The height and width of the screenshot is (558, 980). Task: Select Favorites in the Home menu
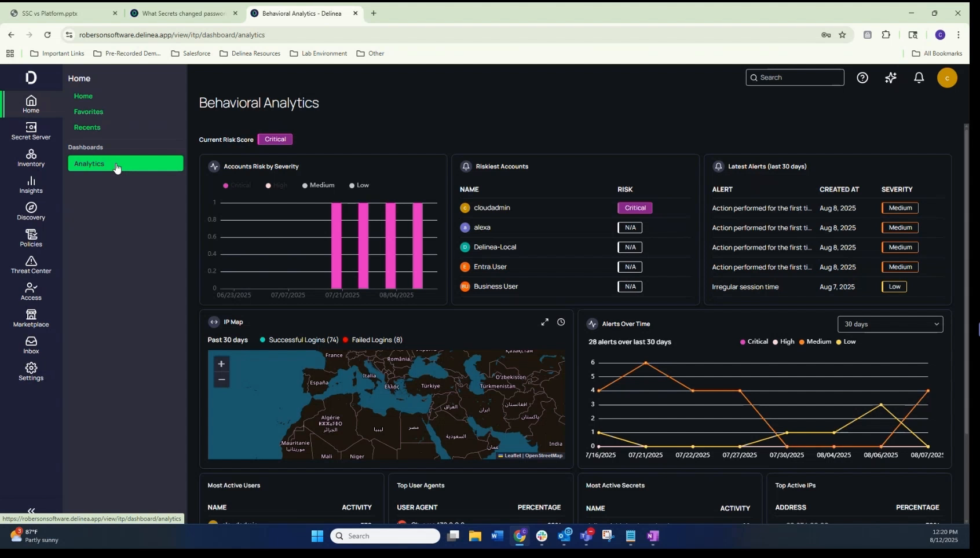tap(89, 112)
